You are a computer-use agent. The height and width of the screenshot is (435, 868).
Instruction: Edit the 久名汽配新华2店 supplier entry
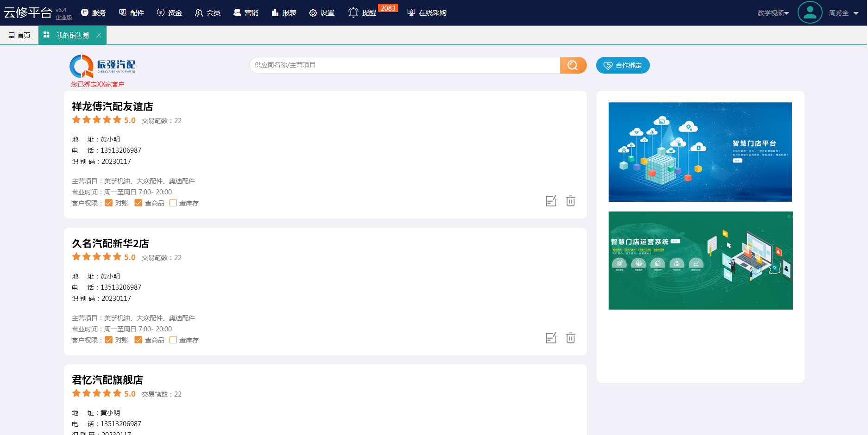pyautogui.click(x=551, y=338)
